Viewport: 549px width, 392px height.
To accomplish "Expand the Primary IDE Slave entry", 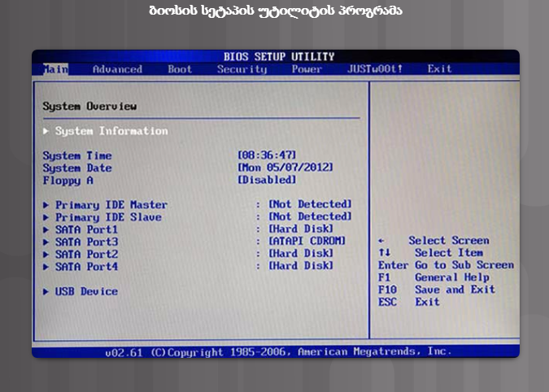I will (x=107, y=217).
